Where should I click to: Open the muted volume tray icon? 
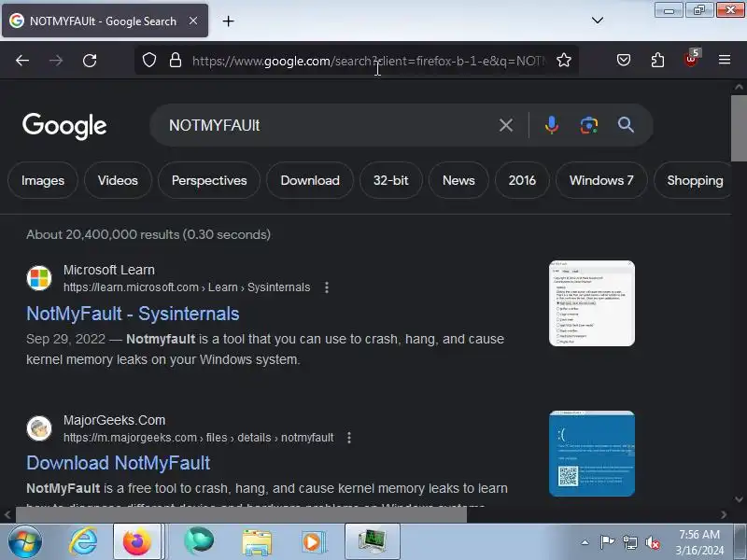click(652, 542)
